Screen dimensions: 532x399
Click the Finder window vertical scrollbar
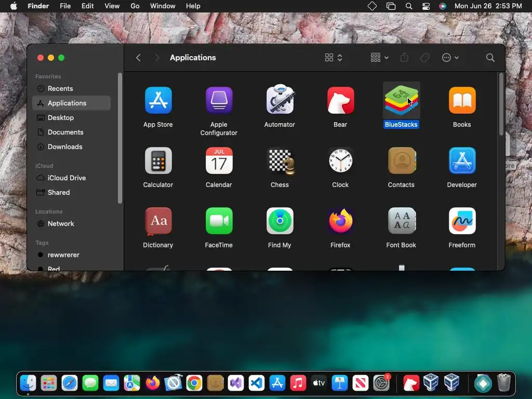click(x=501, y=104)
